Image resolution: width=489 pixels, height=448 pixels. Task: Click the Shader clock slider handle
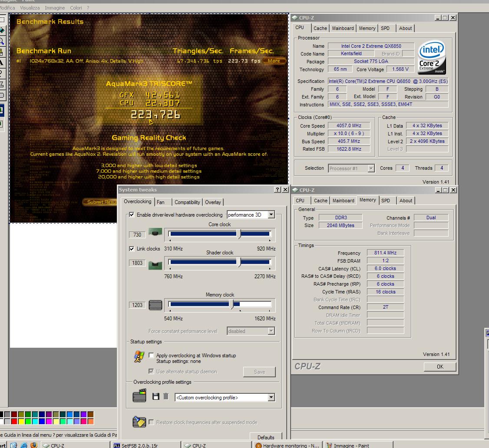tap(239, 262)
